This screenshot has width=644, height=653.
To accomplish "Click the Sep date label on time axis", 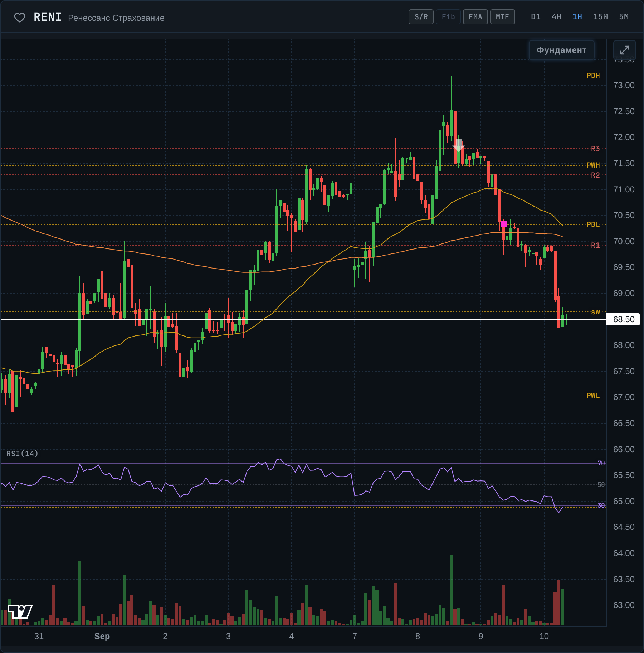I will tap(102, 636).
